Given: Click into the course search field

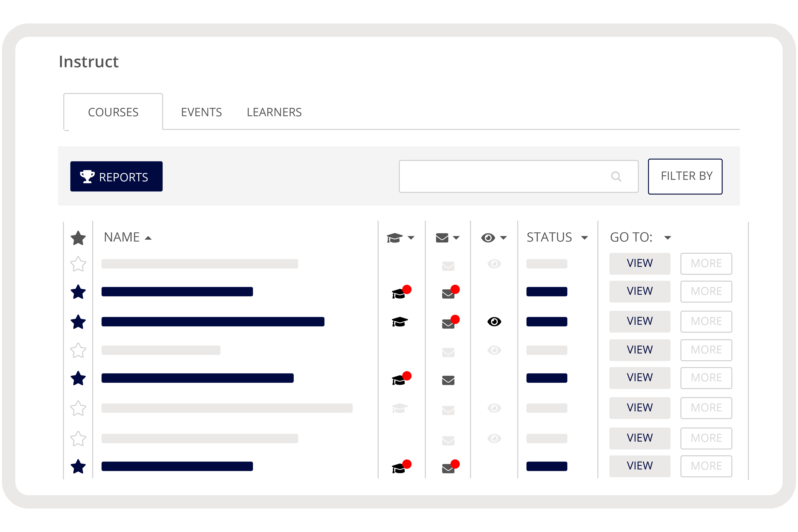Looking at the screenshot, I should point(502,176).
